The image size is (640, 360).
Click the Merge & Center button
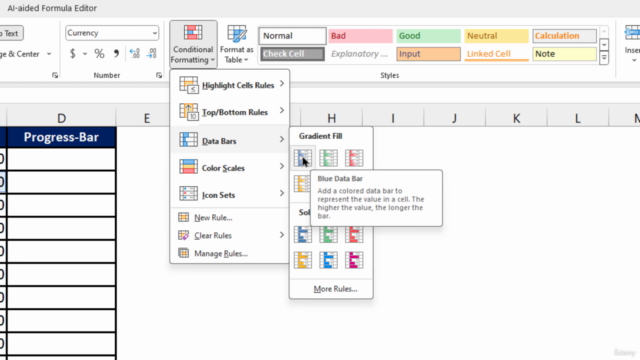(x=20, y=54)
